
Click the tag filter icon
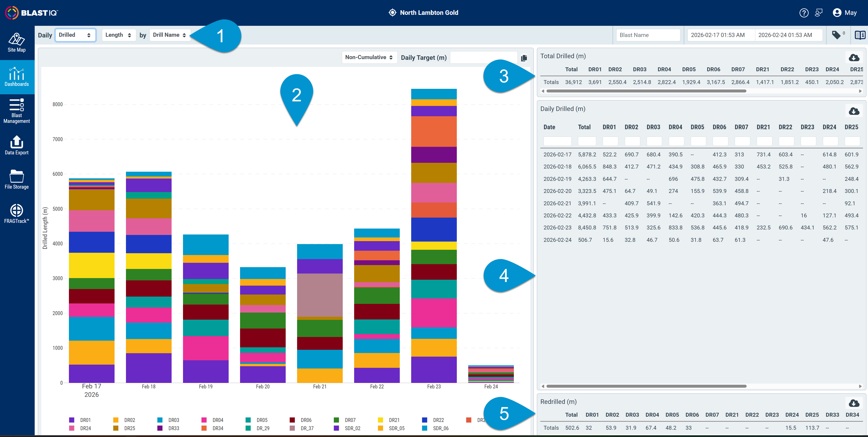point(836,35)
